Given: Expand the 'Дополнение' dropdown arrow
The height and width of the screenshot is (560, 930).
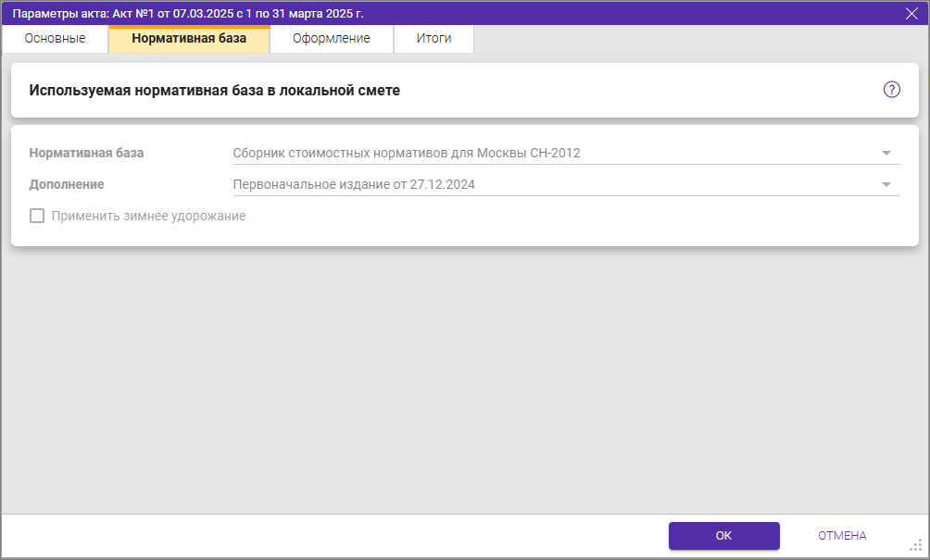Looking at the screenshot, I should coord(886,184).
